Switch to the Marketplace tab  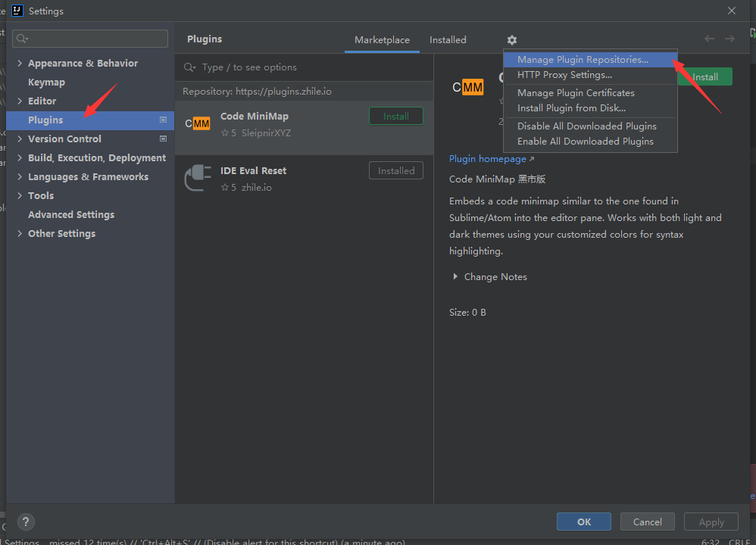(382, 40)
